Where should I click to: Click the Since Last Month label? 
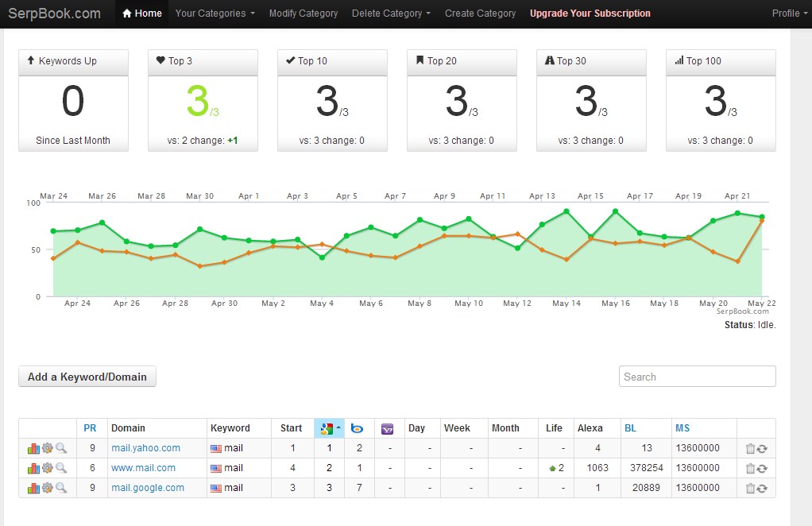pyautogui.click(x=73, y=141)
